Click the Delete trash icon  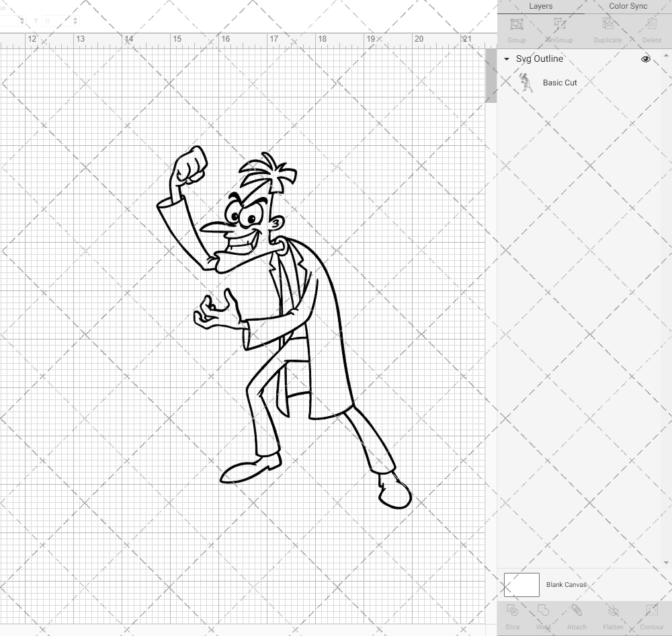click(x=651, y=24)
